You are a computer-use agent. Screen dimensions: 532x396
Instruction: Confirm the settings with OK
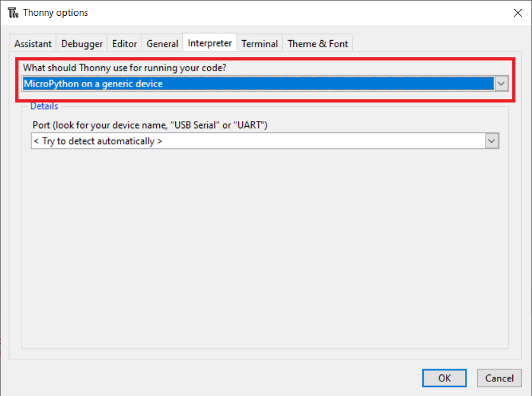[x=444, y=378]
